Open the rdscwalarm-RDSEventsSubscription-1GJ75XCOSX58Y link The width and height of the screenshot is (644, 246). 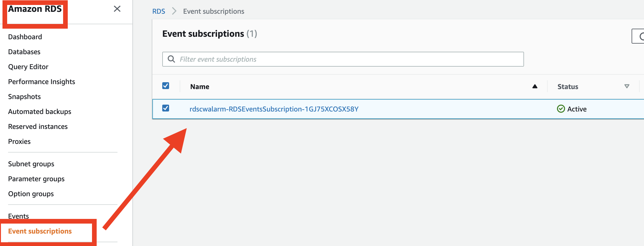(x=274, y=109)
